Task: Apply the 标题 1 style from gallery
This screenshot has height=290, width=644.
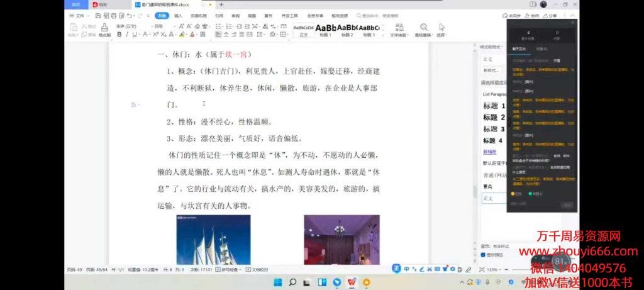Action: point(325,30)
